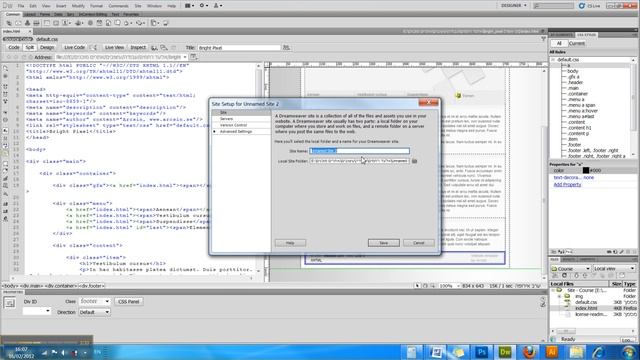640x360 pixels.
Task: Collapse the default.css tree in All Rules
Action: pyautogui.click(x=553, y=60)
